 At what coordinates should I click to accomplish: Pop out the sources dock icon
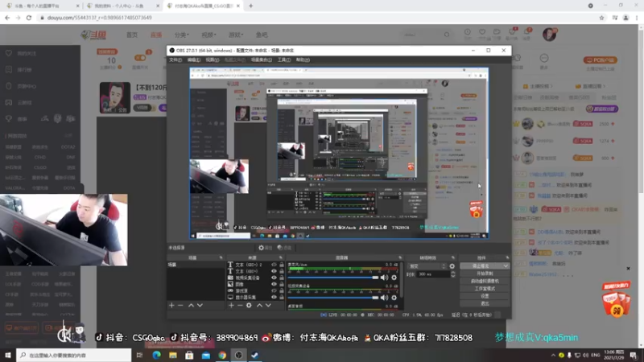[x=281, y=257]
